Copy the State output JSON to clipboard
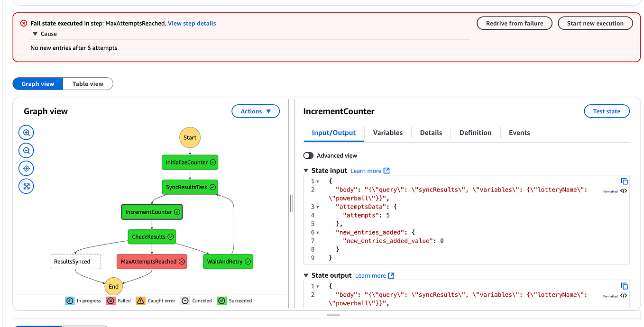The image size is (644, 327). click(x=624, y=285)
